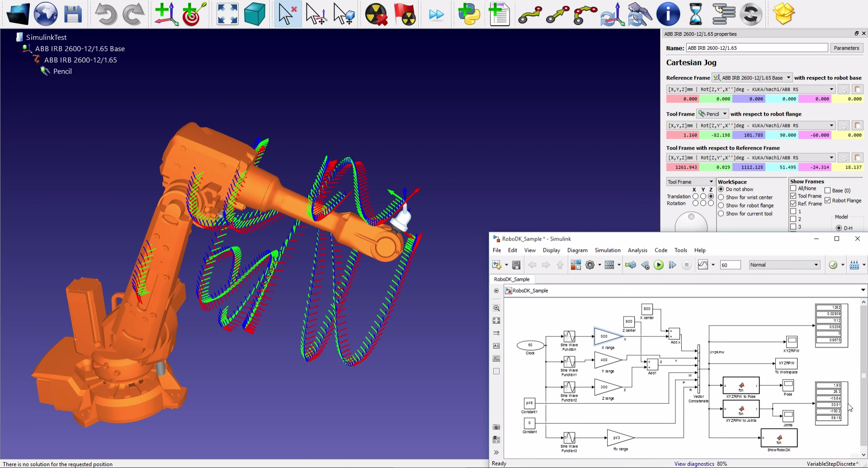Viewport: 868px width, 468px height.
Task: Click the Fast simulation double-arrow icon
Action: [x=436, y=14]
